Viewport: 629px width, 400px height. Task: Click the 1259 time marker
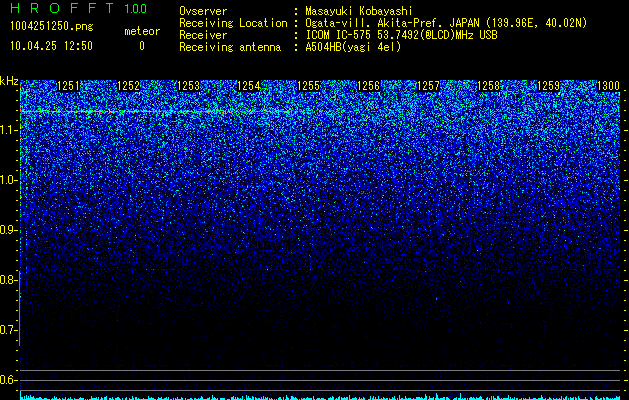[x=548, y=86]
